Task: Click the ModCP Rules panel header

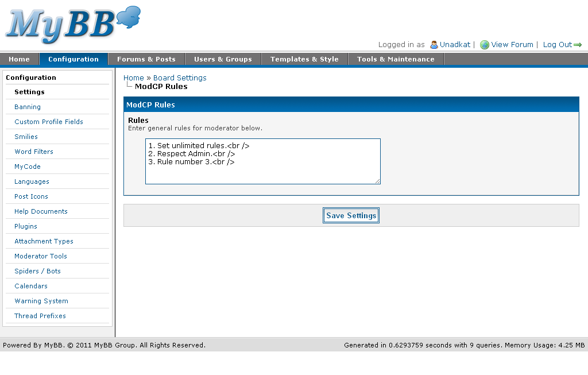Action: point(351,105)
